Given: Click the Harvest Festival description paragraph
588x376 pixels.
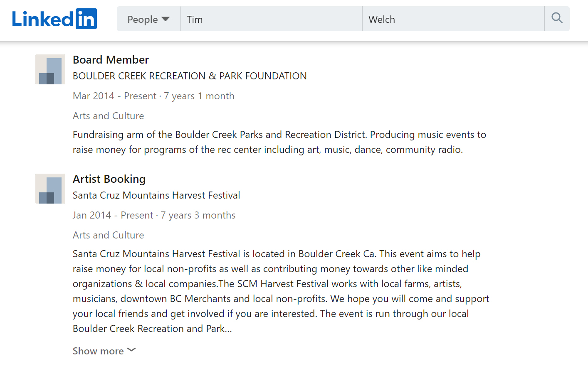Looking at the screenshot, I should point(281,291).
